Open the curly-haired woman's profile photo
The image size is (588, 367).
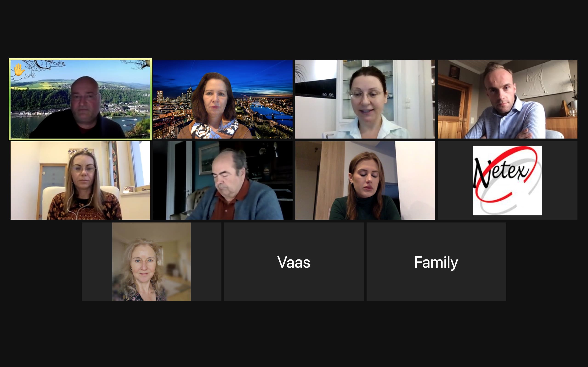151,262
